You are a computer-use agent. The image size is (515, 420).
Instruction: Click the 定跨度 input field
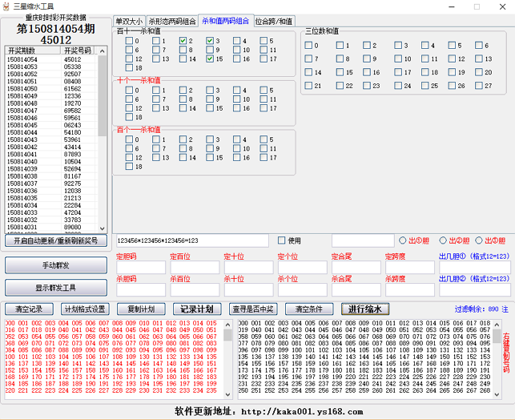[x=410, y=268]
